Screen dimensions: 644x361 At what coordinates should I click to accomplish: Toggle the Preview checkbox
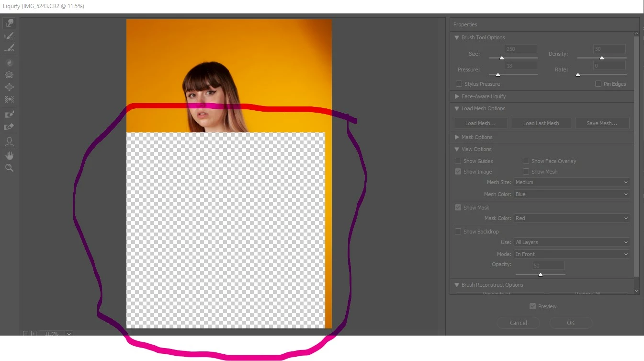pyautogui.click(x=532, y=306)
